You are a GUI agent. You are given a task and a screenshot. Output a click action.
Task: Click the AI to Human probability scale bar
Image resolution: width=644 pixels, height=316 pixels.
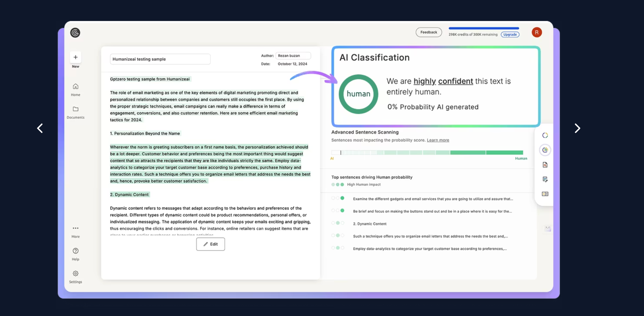pos(427,152)
